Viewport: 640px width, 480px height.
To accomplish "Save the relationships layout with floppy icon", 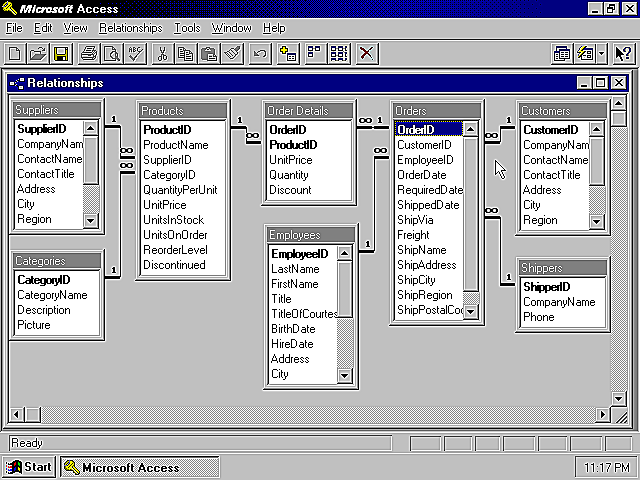I will [61, 54].
